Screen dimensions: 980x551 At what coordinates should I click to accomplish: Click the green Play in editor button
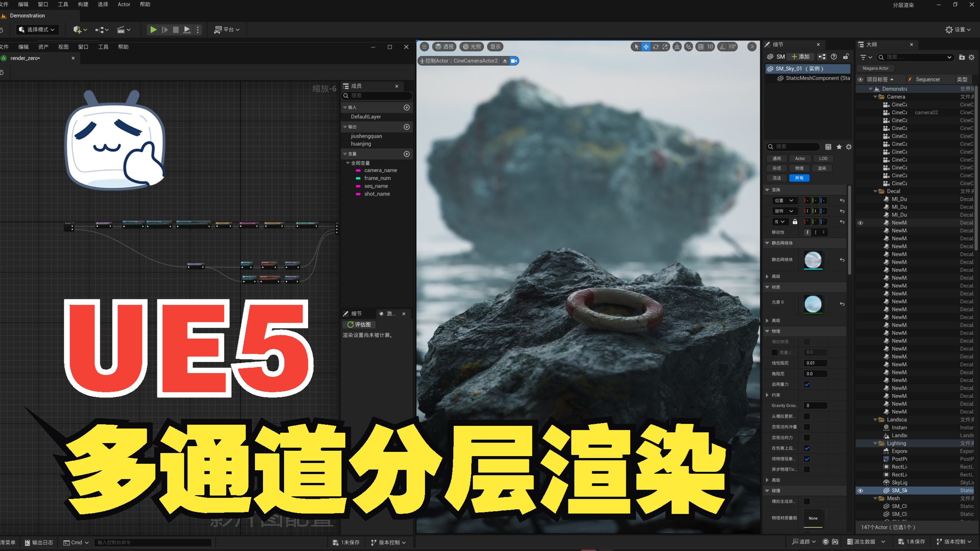coord(153,29)
